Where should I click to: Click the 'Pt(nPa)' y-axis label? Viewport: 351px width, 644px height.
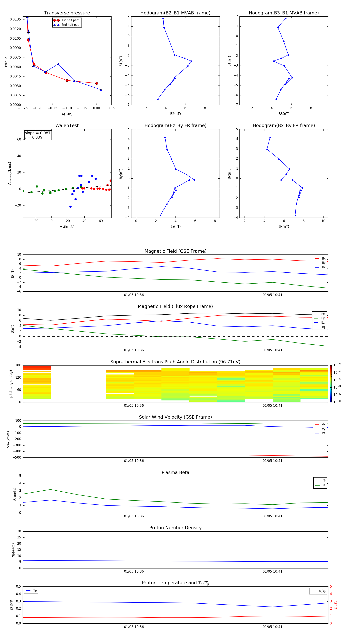[6, 61]
